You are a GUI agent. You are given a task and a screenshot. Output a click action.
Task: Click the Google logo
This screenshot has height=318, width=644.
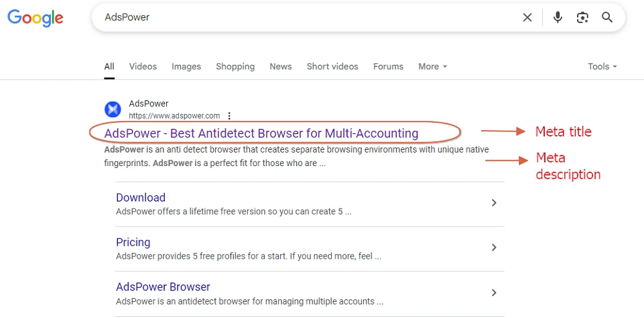click(x=35, y=18)
